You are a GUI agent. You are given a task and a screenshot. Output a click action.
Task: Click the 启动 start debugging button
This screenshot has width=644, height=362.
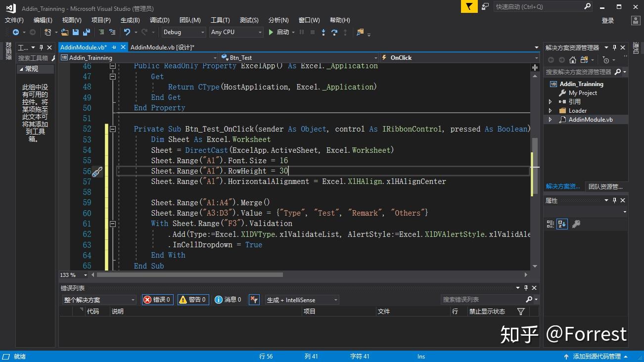click(278, 32)
